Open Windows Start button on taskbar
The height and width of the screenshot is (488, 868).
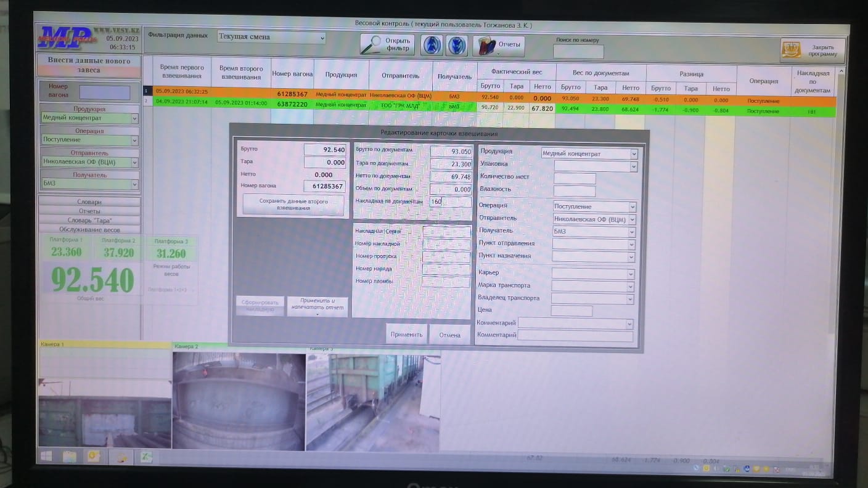tap(46, 456)
